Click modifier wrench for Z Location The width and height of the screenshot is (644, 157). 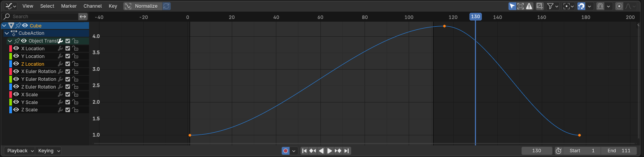point(60,64)
